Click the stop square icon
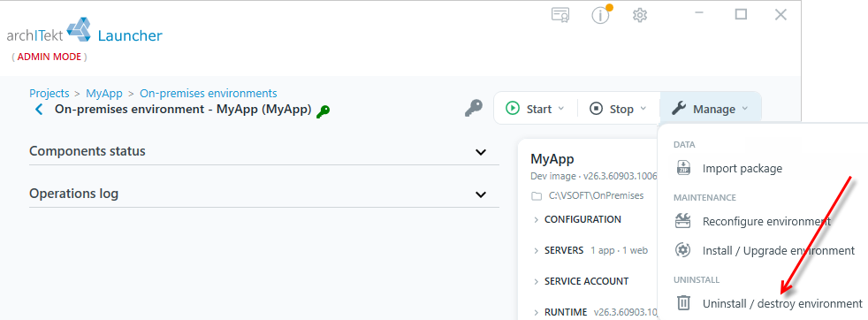Image resolution: width=868 pixels, height=320 pixels. [x=596, y=109]
